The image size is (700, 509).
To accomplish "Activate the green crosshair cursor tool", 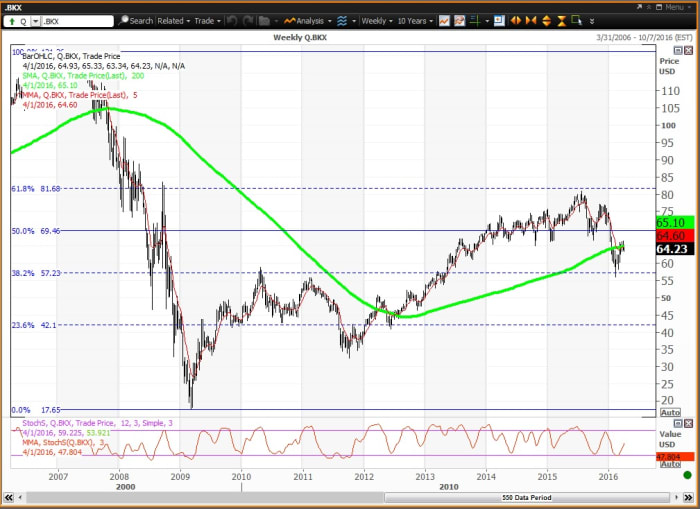I will 475,21.
